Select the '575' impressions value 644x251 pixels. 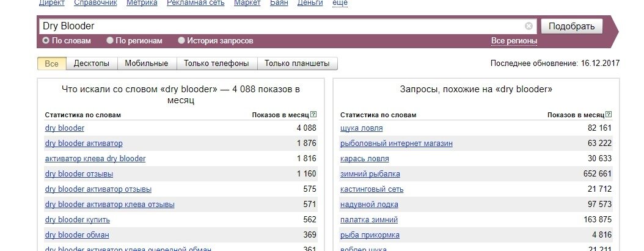click(310, 189)
